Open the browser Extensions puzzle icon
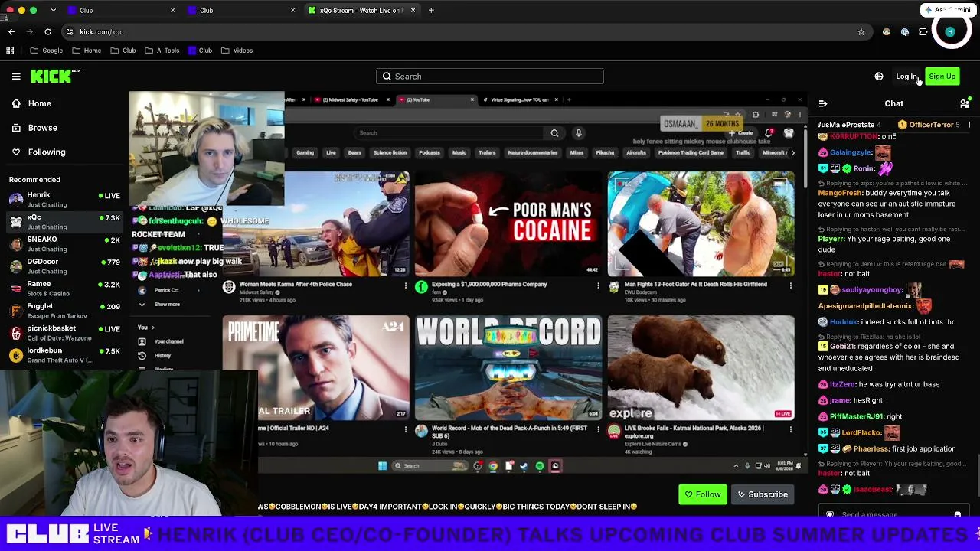Screen dimensions: 980x551 pyautogui.click(x=923, y=31)
